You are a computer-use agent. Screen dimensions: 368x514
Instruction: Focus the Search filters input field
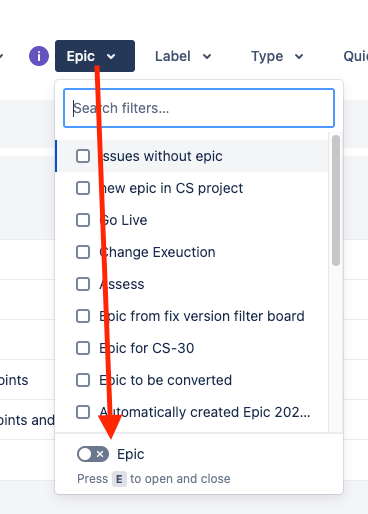[199, 108]
